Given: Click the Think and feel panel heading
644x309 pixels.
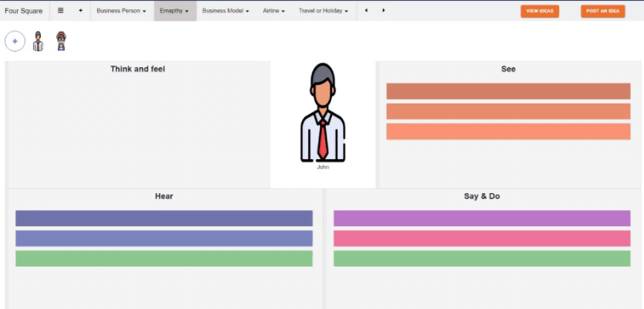Looking at the screenshot, I should coord(137,70).
